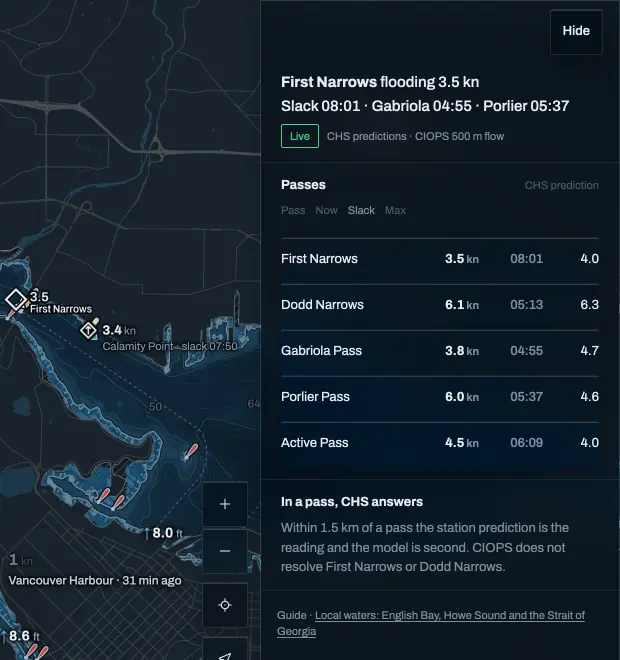Click the Passes section title
Image resolution: width=620 pixels, height=660 pixels.
[303, 185]
